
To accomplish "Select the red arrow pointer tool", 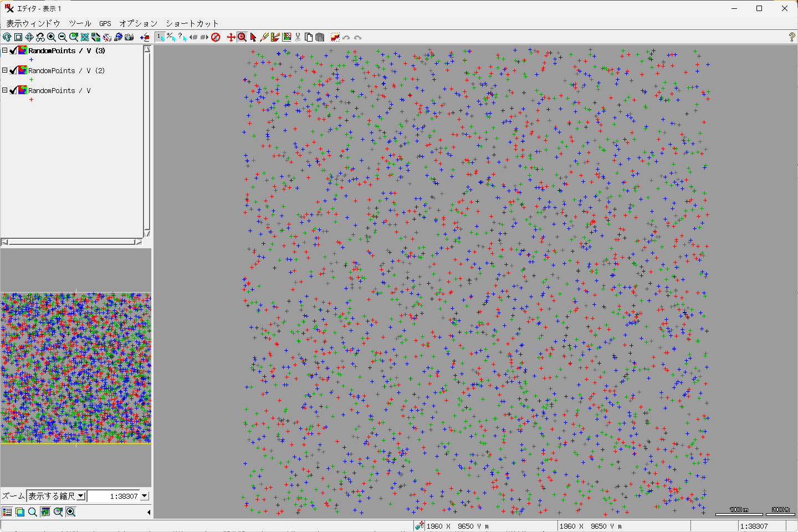I will point(253,37).
